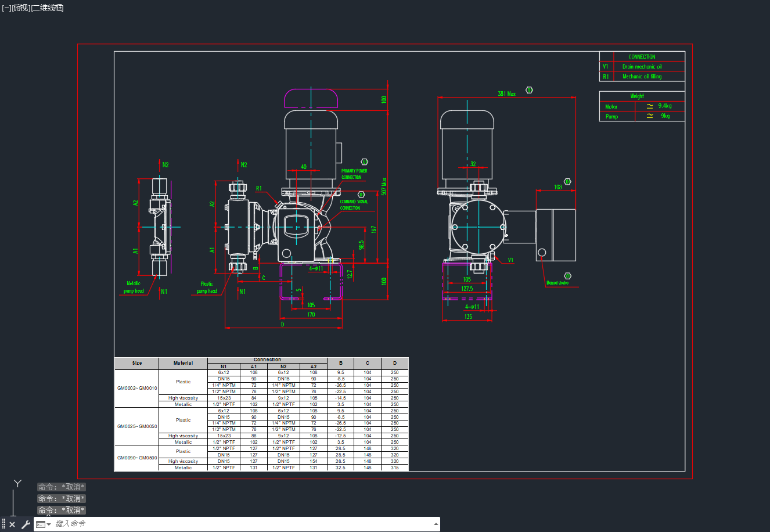
Task: Select the Manual device annotation
Action: point(557,283)
